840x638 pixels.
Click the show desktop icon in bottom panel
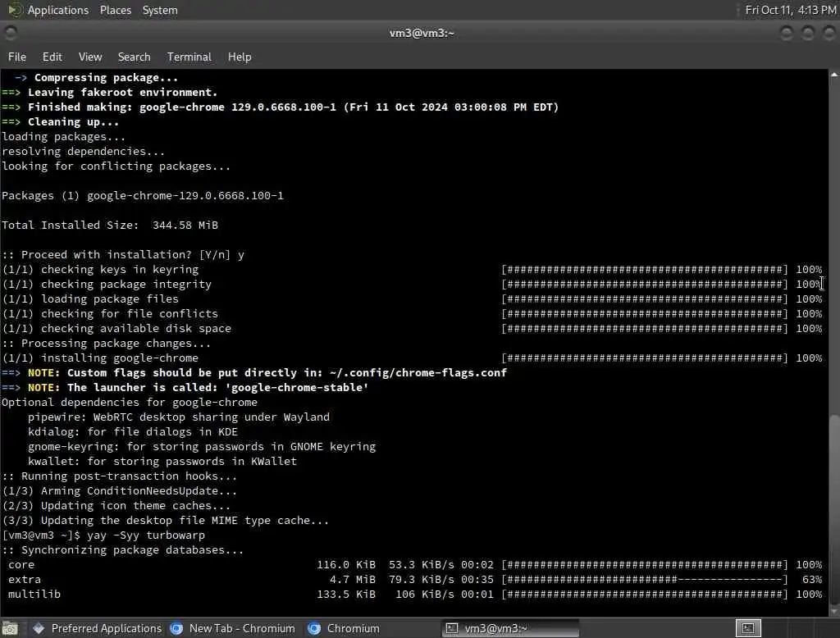coord(10,628)
